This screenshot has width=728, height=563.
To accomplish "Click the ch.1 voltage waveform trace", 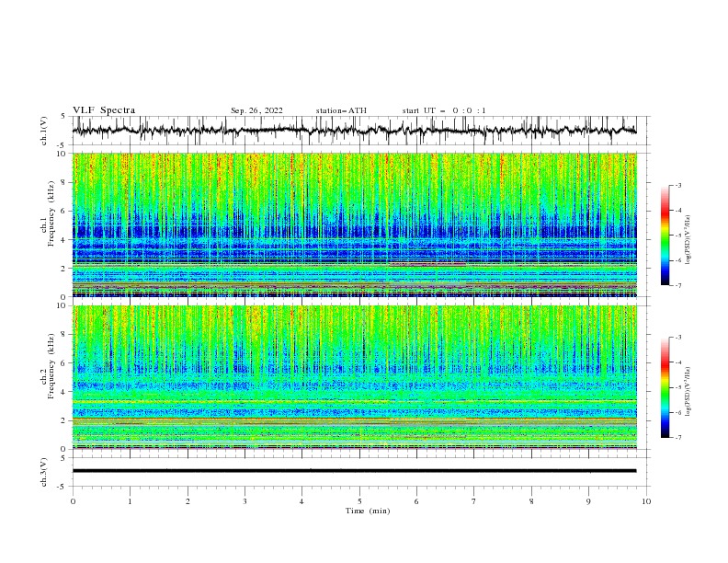I will click(x=354, y=131).
